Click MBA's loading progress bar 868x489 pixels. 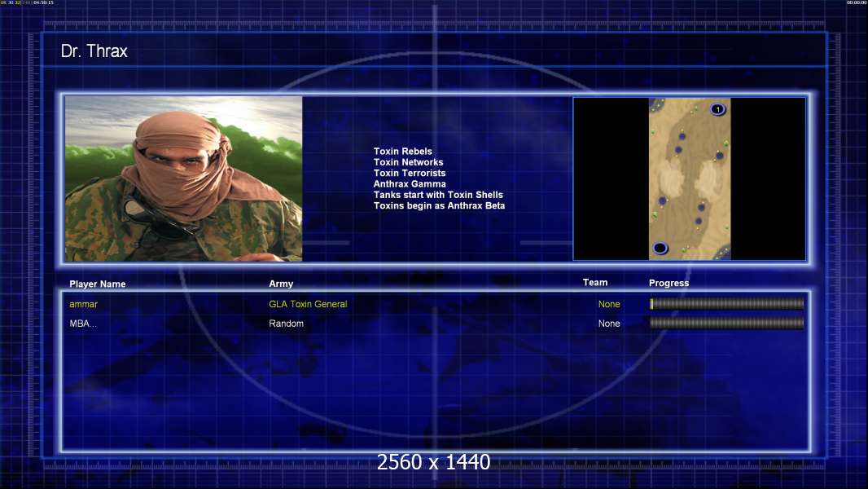pos(727,323)
